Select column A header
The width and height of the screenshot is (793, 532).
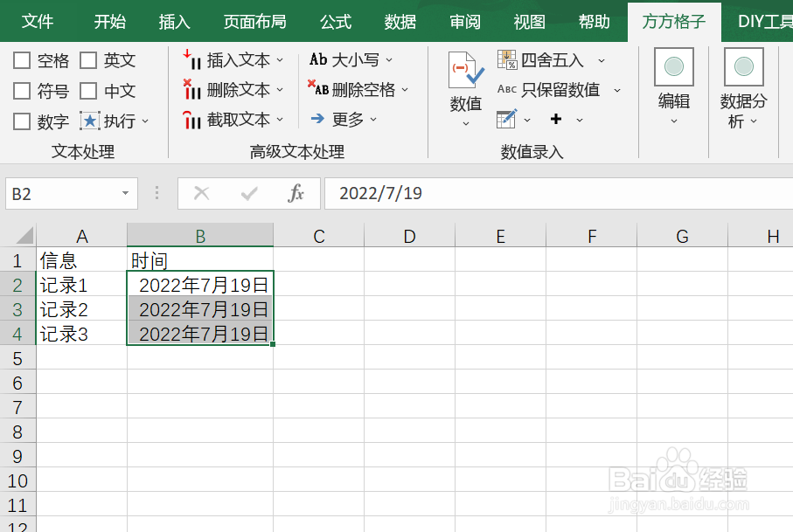pos(81,236)
